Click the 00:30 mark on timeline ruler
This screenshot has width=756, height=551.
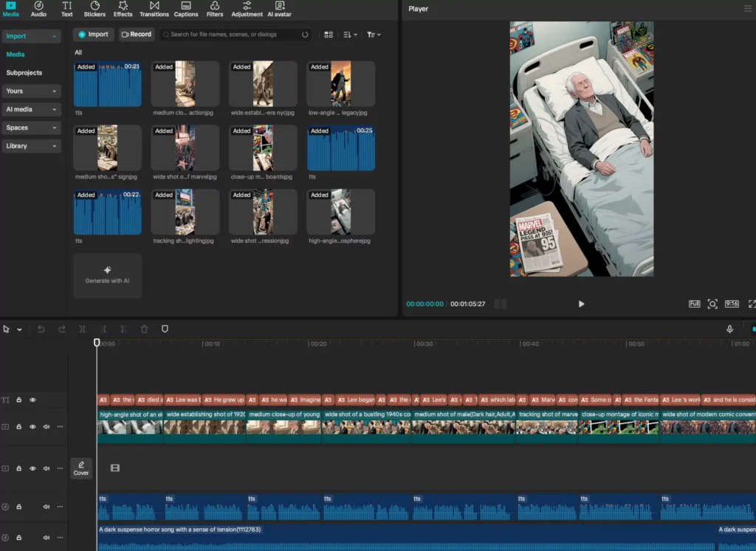424,344
